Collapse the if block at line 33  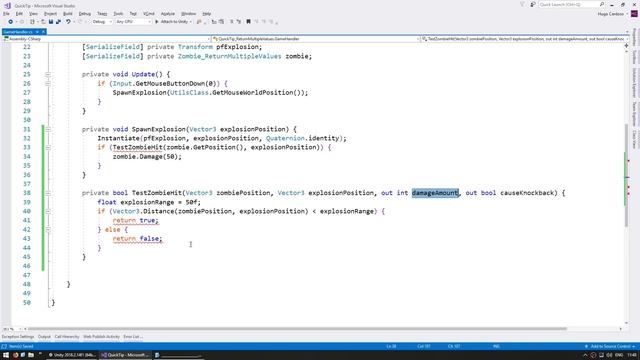point(48,147)
